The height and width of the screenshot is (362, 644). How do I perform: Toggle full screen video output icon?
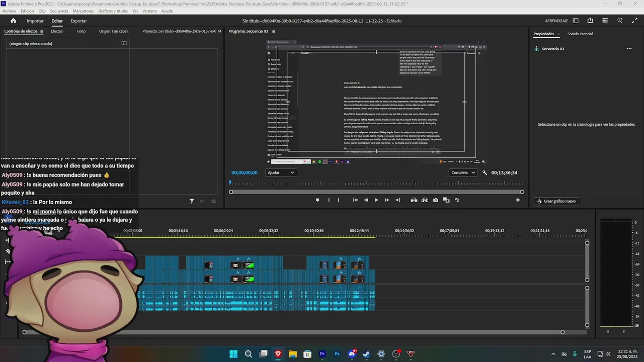(633, 21)
